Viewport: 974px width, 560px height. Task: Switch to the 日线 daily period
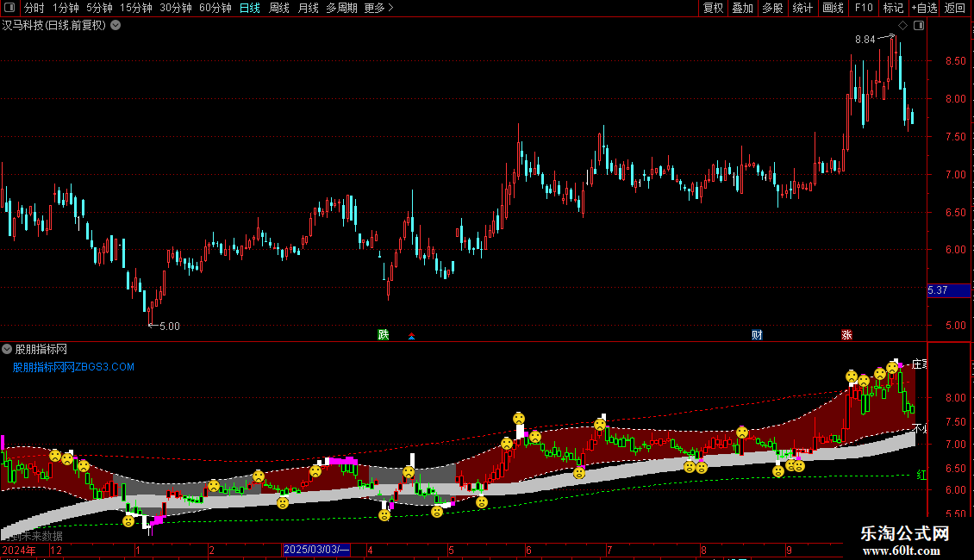click(250, 8)
